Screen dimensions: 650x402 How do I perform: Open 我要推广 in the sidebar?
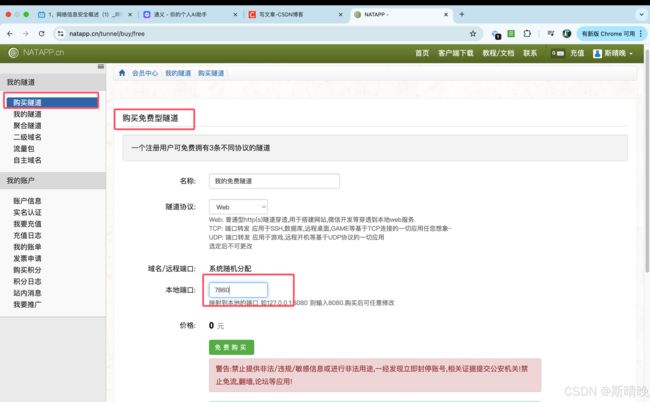click(27, 305)
